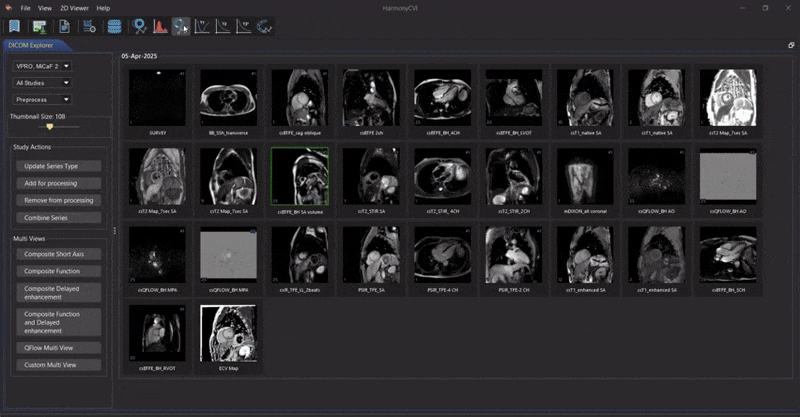Select the SURVEY series thumbnail
The width and height of the screenshot is (800, 417).
tap(157, 98)
